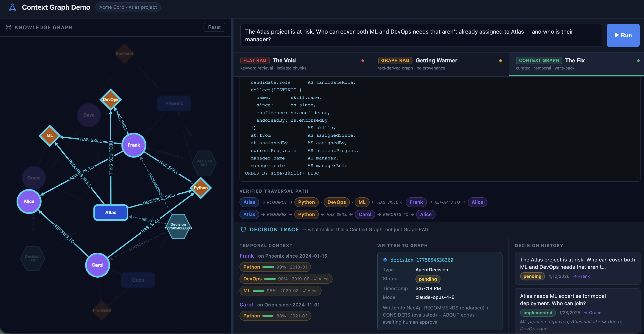Toggle the yellow status dot on Graph RAG card

pos(501,60)
